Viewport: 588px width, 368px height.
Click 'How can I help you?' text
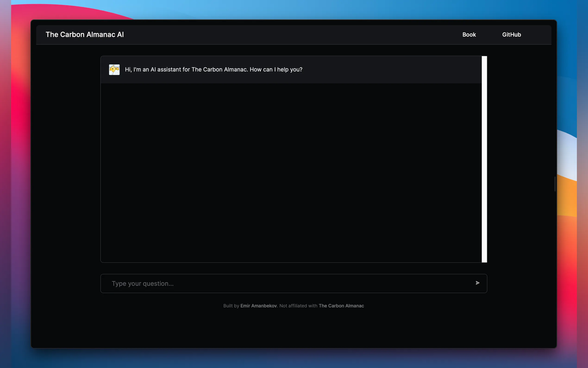point(276,70)
